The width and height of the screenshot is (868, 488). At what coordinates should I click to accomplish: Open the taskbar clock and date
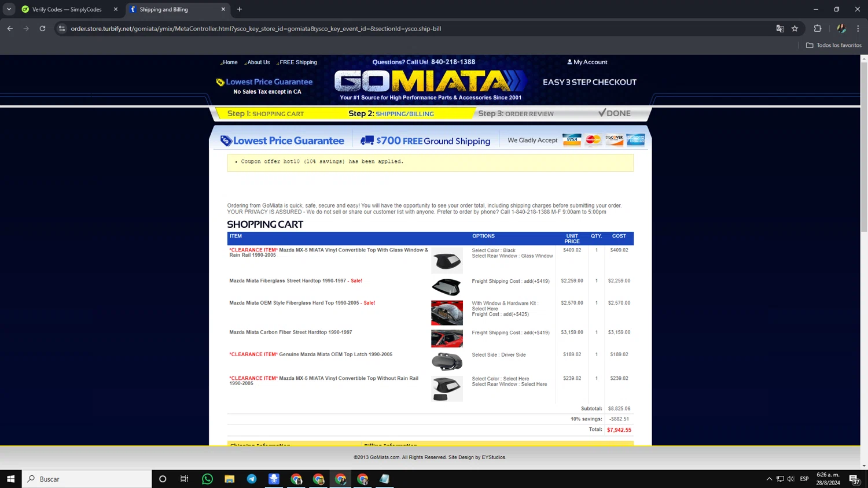tap(828, 479)
